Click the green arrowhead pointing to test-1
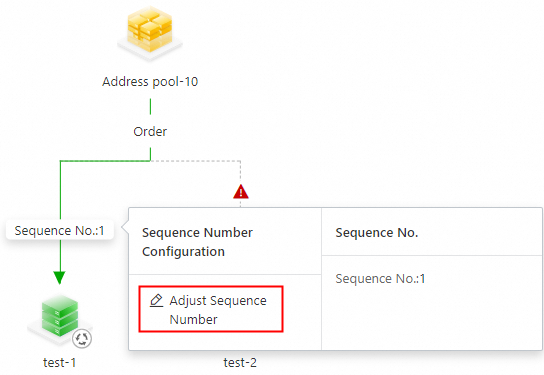This screenshot has height=375, width=544. pos(60,278)
